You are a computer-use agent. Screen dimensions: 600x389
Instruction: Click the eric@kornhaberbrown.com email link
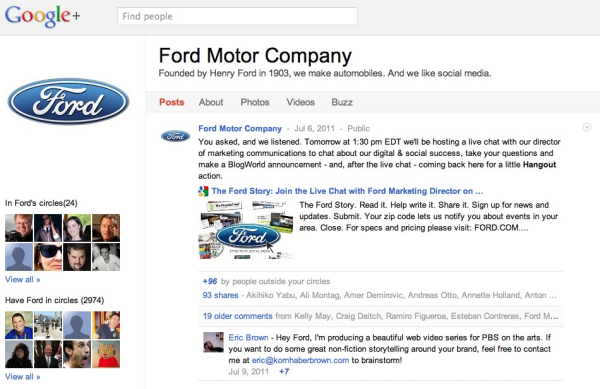pos(300,360)
